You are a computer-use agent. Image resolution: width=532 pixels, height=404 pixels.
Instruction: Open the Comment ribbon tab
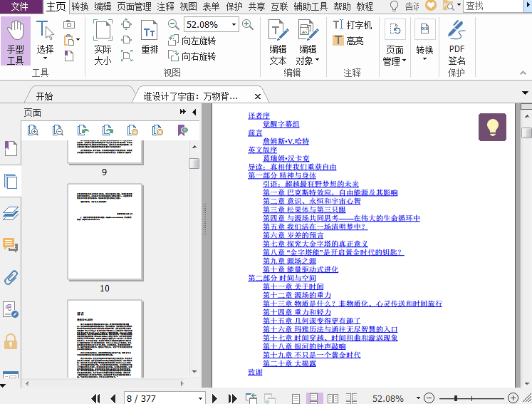165,6
